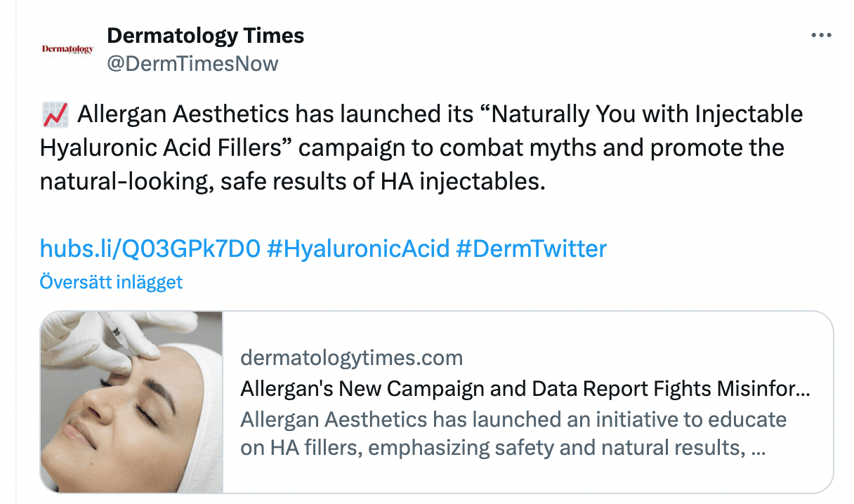Click the ellipsis ending the card description
Screen dimensions: 854x504
click(758, 448)
